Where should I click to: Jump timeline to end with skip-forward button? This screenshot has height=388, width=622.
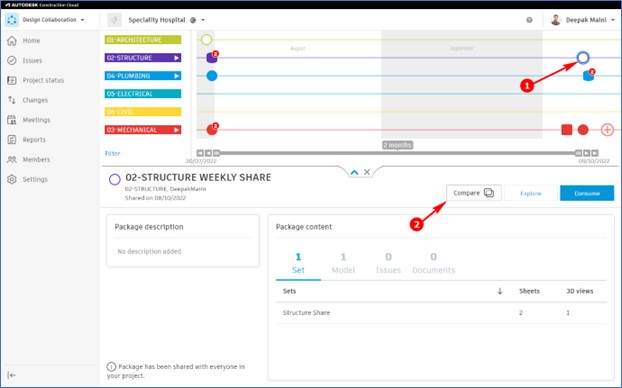click(x=595, y=153)
